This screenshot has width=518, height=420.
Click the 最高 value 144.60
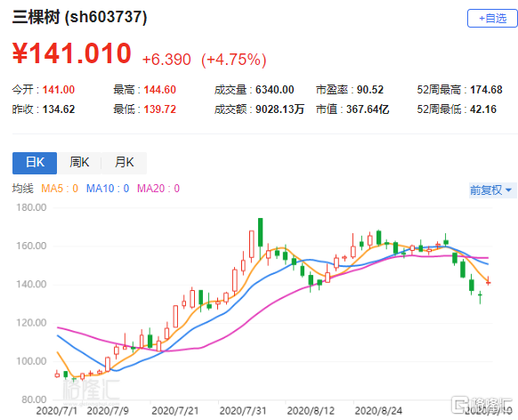pos(160,90)
